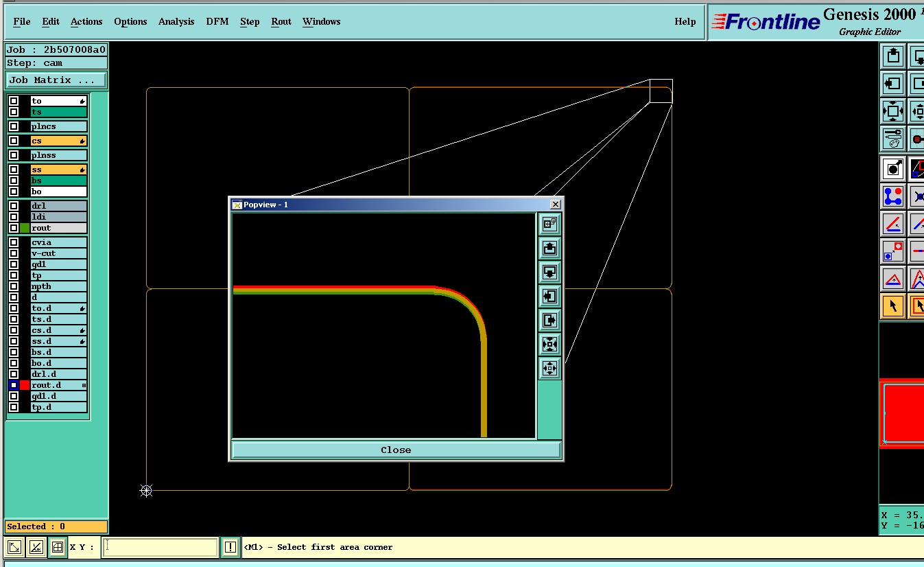Click the wrench and palette settings icon
The image size is (924, 567).
pos(892,138)
